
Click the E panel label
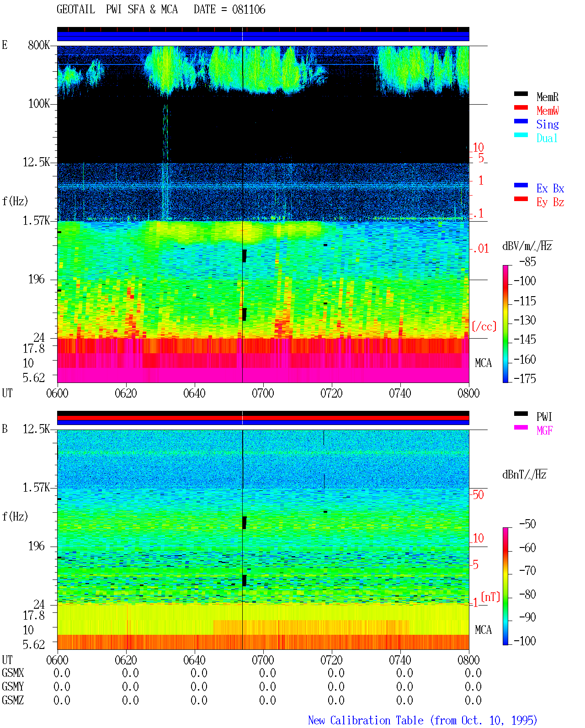(5, 45)
